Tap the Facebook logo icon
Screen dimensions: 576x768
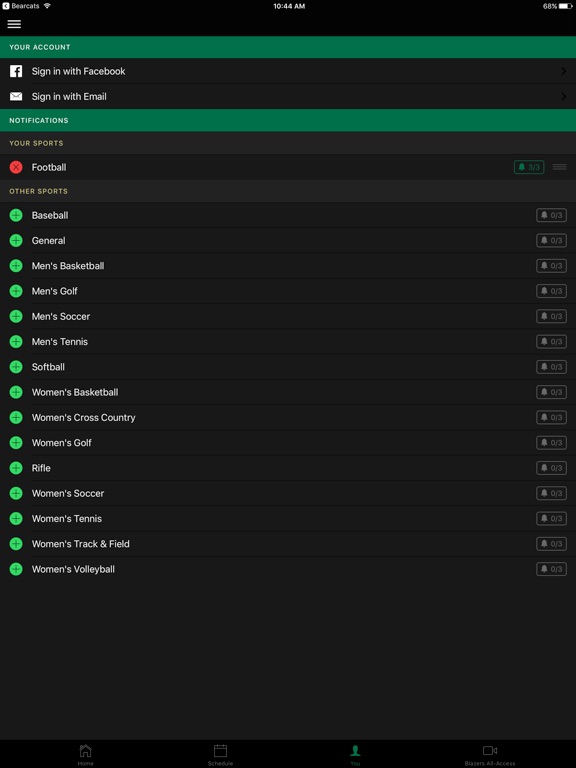pyautogui.click(x=16, y=71)
